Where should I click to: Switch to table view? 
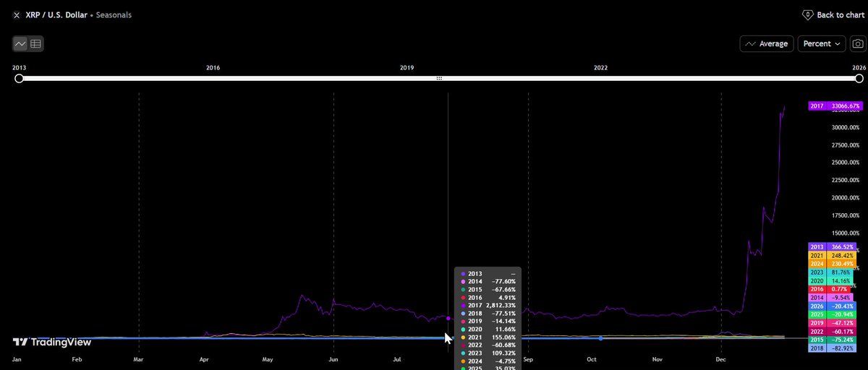click(35, 44)
